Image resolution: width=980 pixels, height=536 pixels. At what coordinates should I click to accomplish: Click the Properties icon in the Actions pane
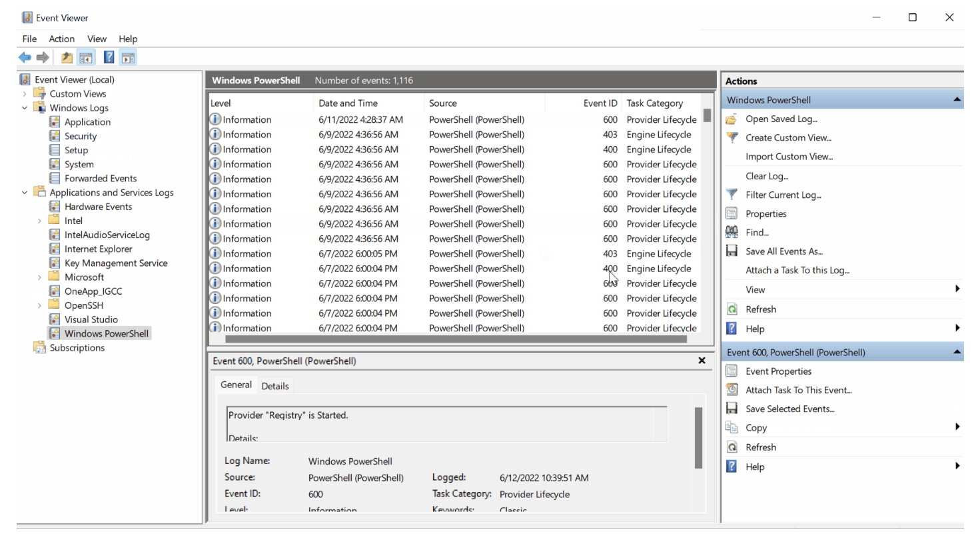pos(732,214)
